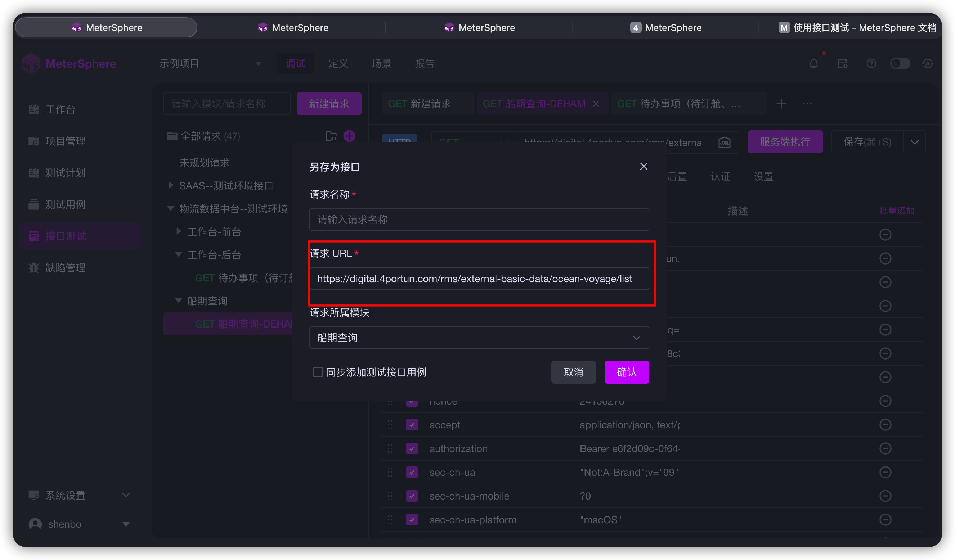Viewport: 955px width, 560px height.
Task: Check 同步添加测试接口用例 checkbox
Action: (318, 372)
